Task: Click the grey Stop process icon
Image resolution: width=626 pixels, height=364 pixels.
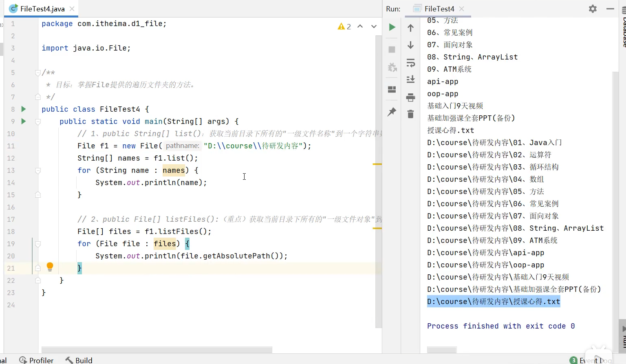Action: pos(392,49)
